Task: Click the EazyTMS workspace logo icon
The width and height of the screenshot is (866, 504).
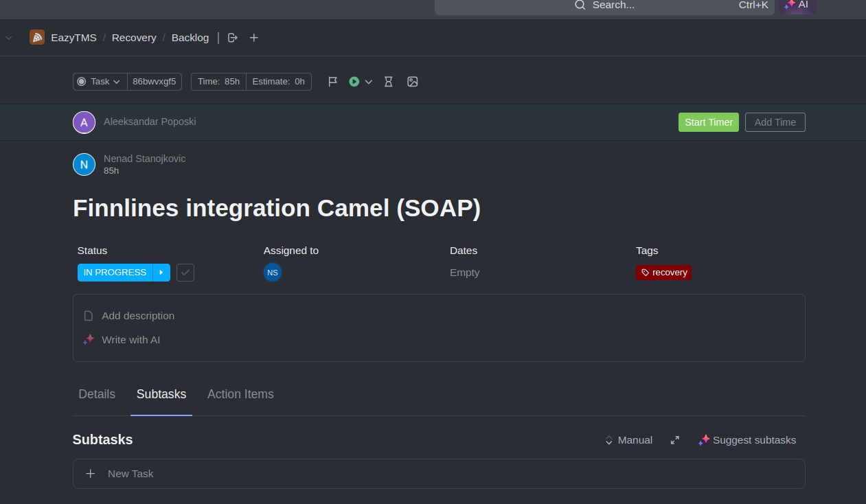Action: (x=37, y=38)
